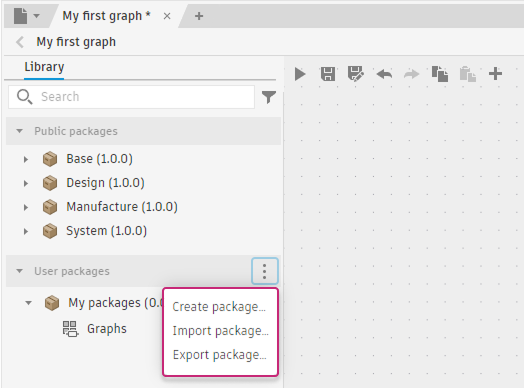Click the System package box icon
The width and height of the screenshot is (524, 388).
click(x=50, y=231)
